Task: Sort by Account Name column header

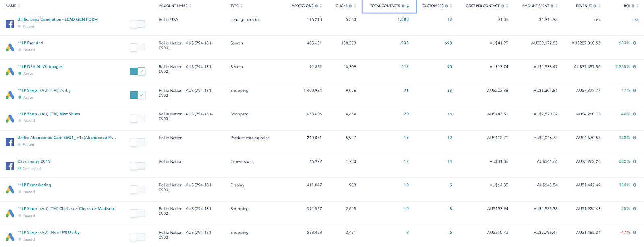Action: tap(175, 6)
